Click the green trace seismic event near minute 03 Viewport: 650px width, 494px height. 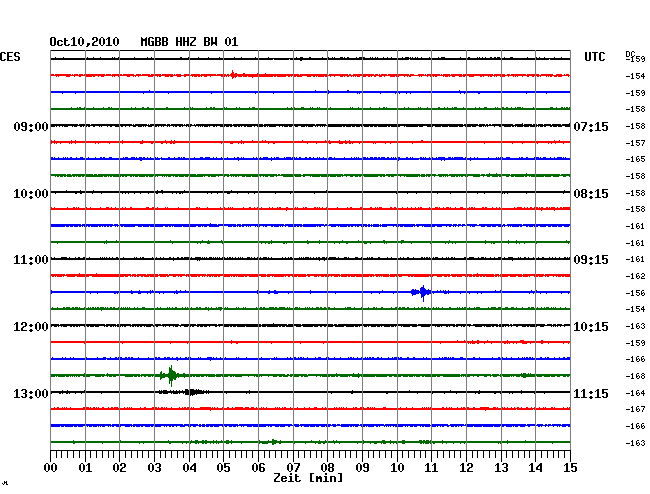point(171,376)
